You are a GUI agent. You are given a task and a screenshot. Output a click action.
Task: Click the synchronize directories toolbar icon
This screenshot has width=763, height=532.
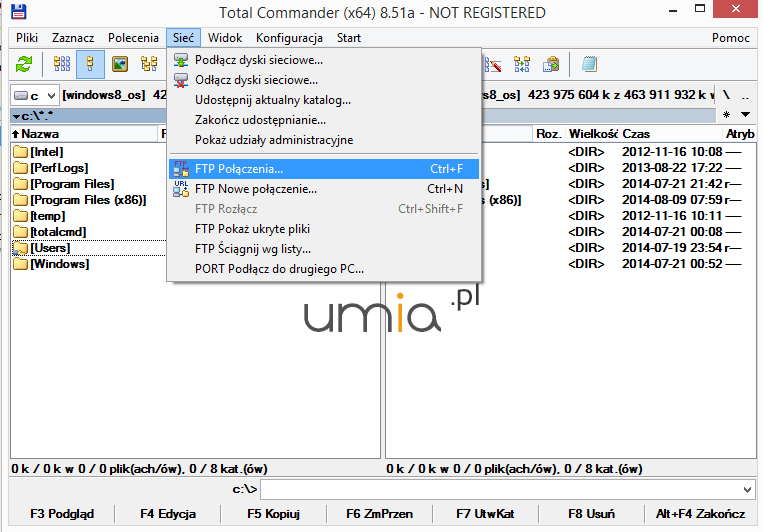(x=522, y=65)
